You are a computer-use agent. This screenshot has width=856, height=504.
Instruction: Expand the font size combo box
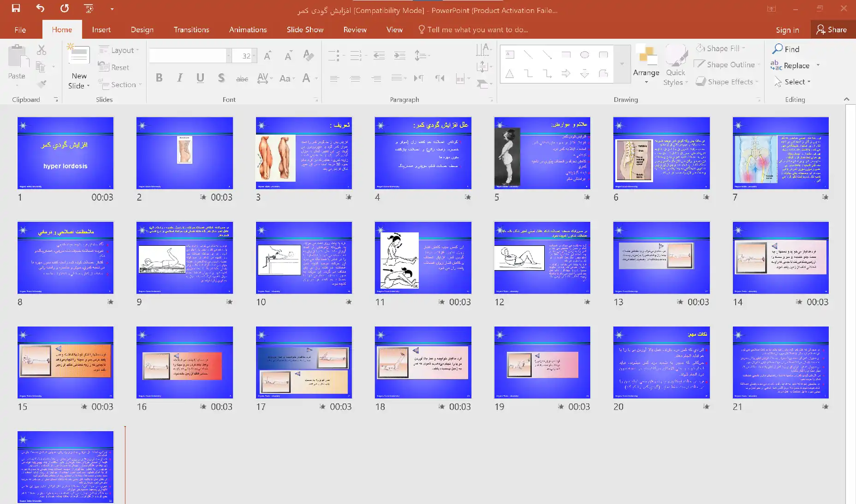(254, 56)
